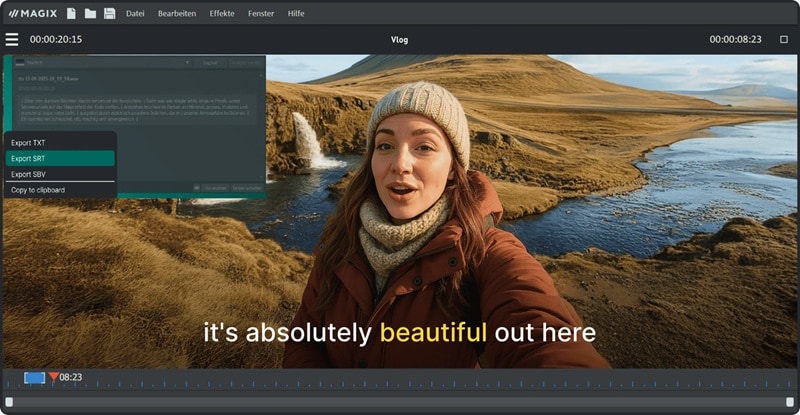800x415 pixels.
Task: Click the left handle of the timeline scrollbar
Action: pos(9,402)
